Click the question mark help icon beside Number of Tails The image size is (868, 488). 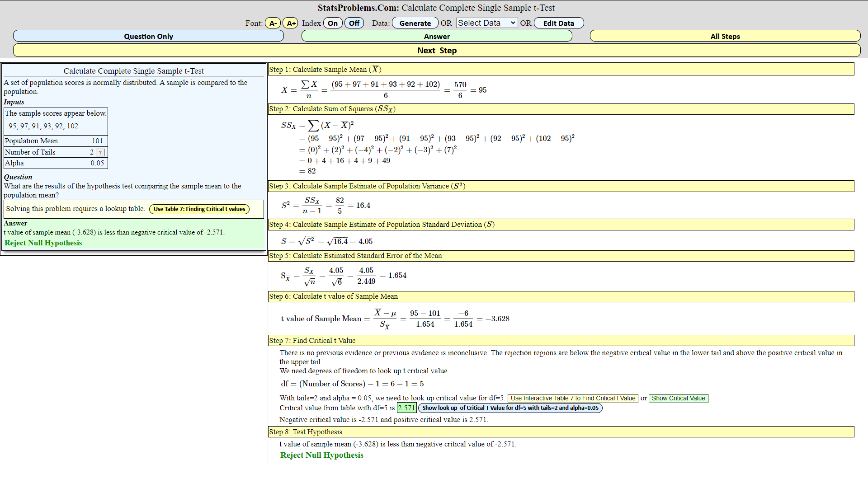tap(100, 153)
